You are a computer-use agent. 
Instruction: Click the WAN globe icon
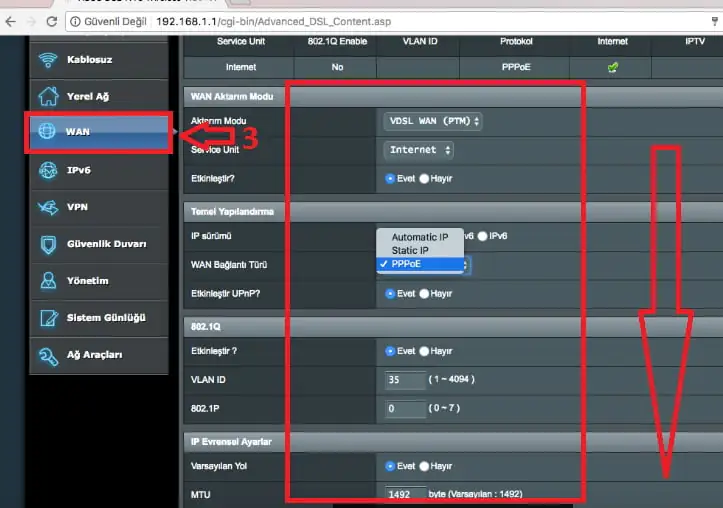[47, 131]
